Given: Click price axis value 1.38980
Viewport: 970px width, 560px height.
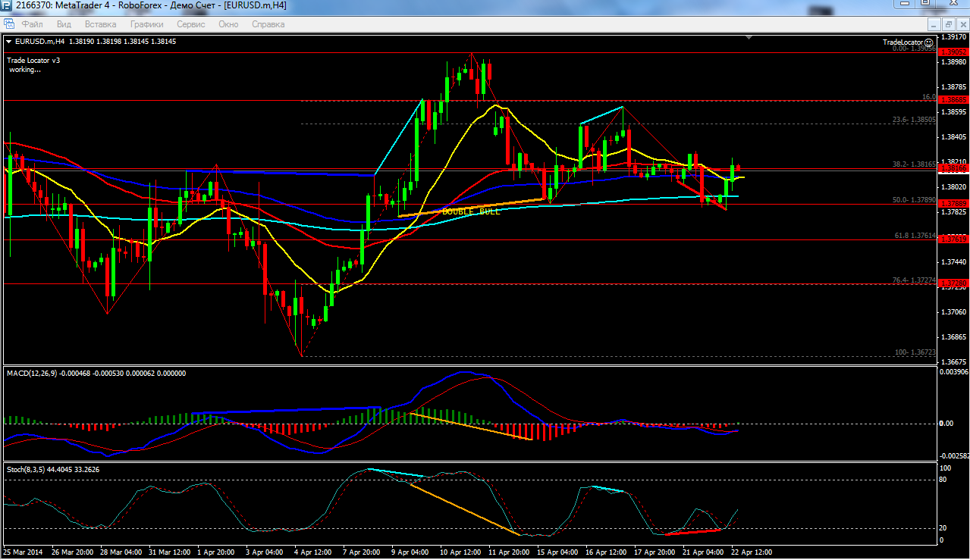Looking at the screenshot, I should pos(953,62).
